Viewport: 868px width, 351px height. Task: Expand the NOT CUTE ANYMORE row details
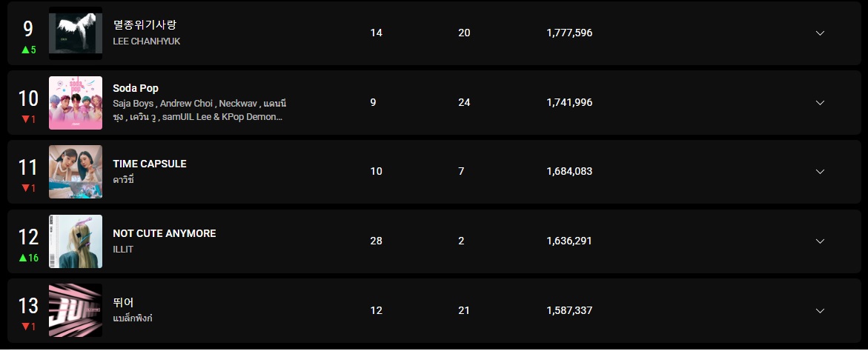point(820,241)
